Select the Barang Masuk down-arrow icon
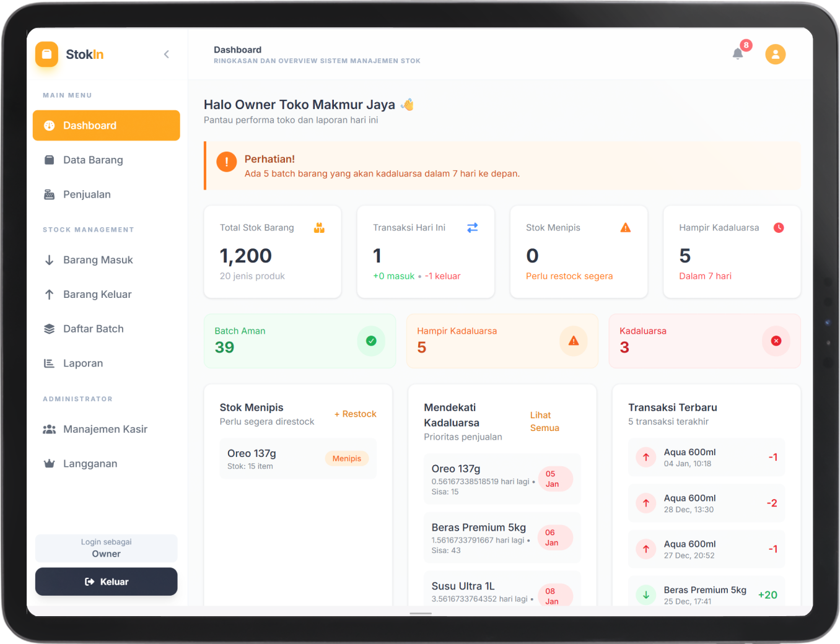 (50, 259)
